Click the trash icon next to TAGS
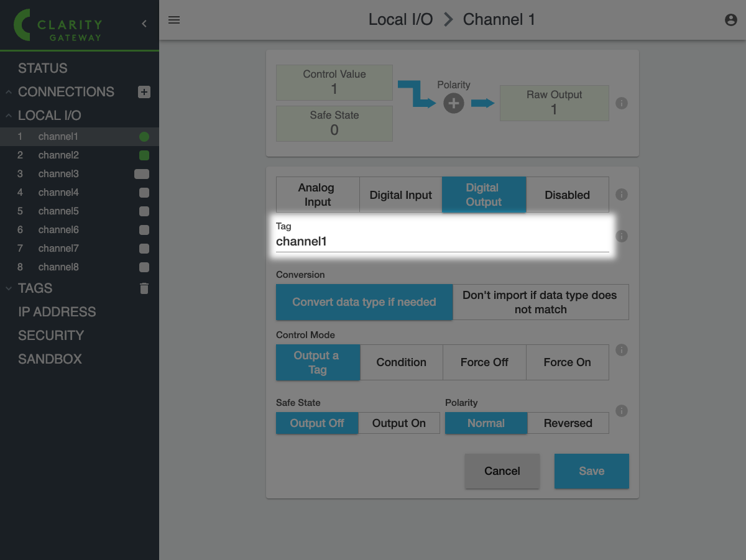 tap(144, 288)
